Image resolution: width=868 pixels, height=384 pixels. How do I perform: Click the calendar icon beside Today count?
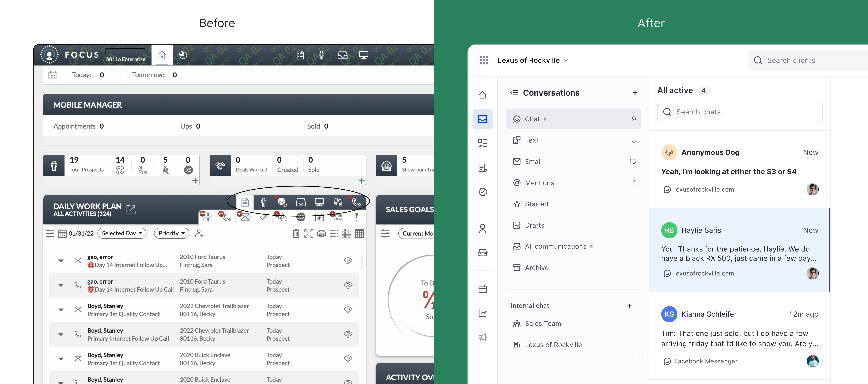click(53, 75)
